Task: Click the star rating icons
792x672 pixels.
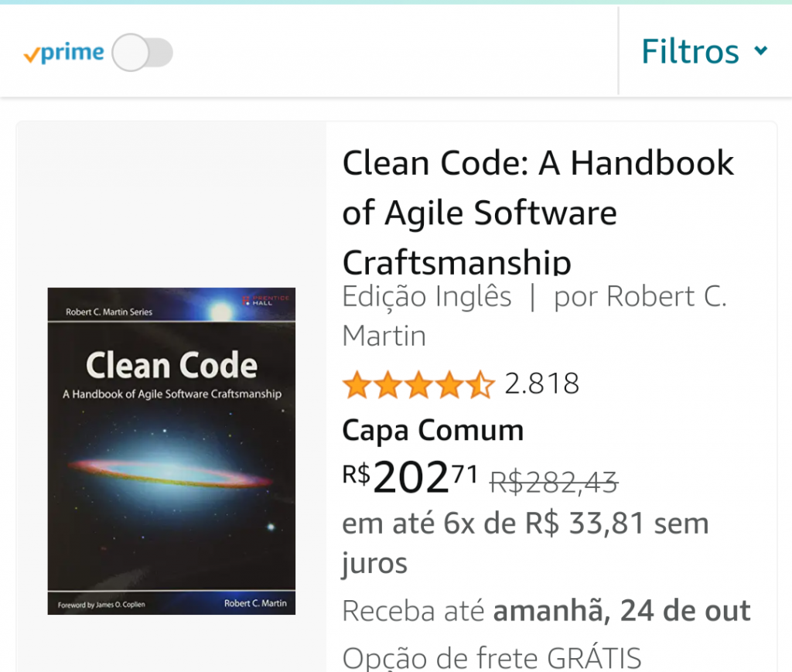Action: click(418, 385)
